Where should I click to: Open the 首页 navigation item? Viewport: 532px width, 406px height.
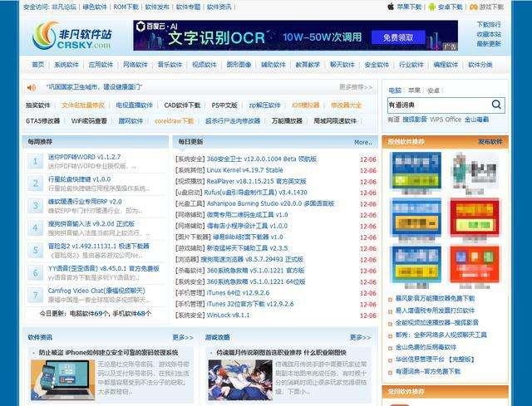[38, 65]
